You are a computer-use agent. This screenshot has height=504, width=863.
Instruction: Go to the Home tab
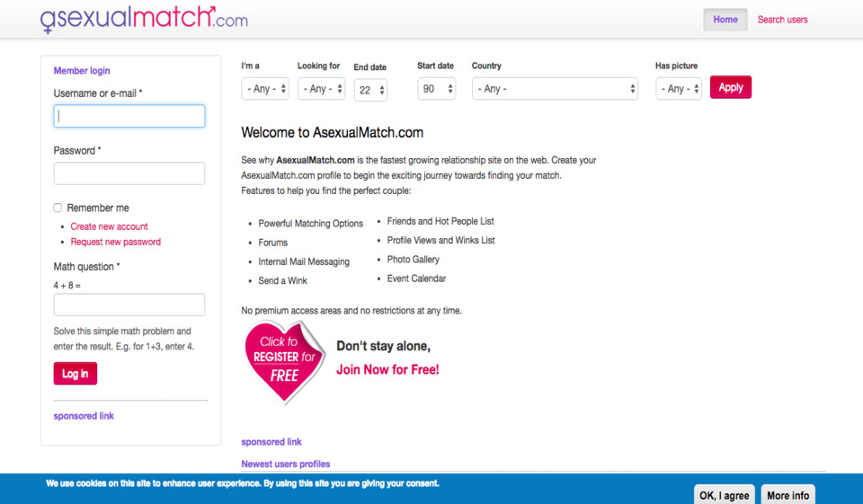point(725,20)
